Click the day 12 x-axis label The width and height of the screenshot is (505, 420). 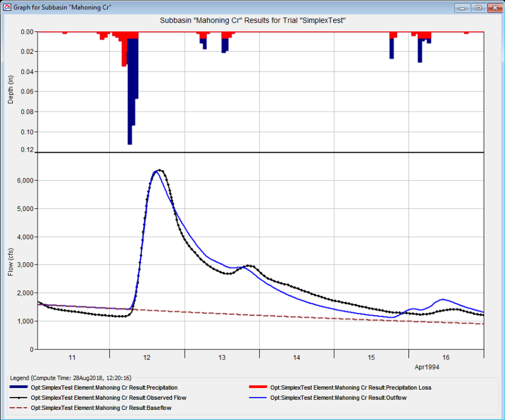[x=146, y=357]
